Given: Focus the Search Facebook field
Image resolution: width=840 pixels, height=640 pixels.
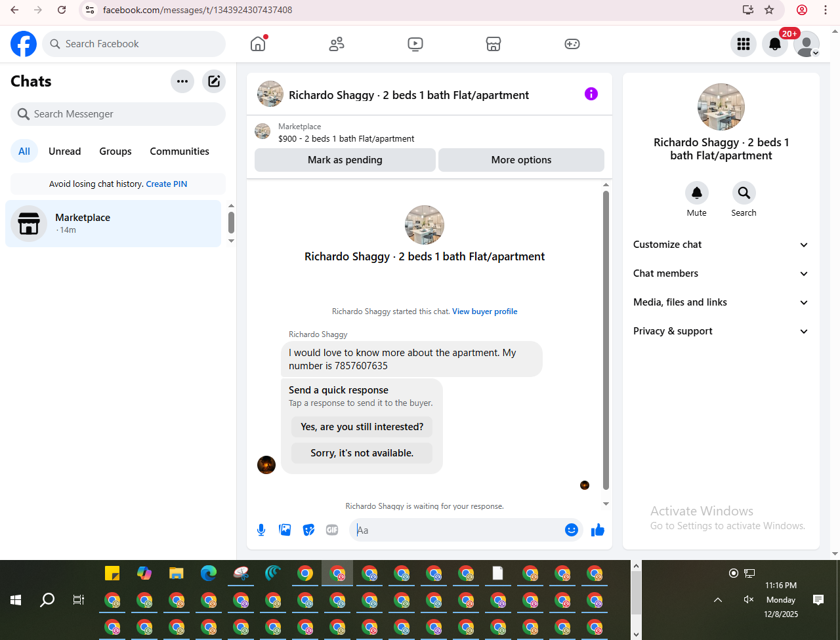Looking at the screenshot, I should coord(134,44).
